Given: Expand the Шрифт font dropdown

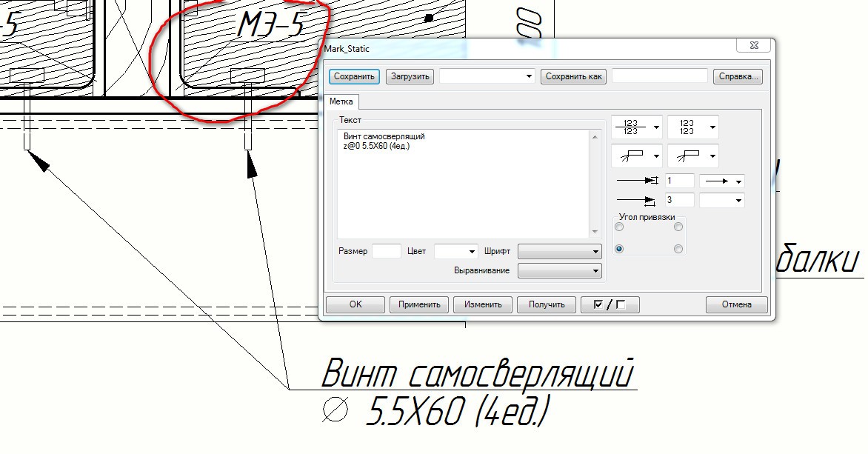Looking at the screenshot, I should (x=560, y=251).
